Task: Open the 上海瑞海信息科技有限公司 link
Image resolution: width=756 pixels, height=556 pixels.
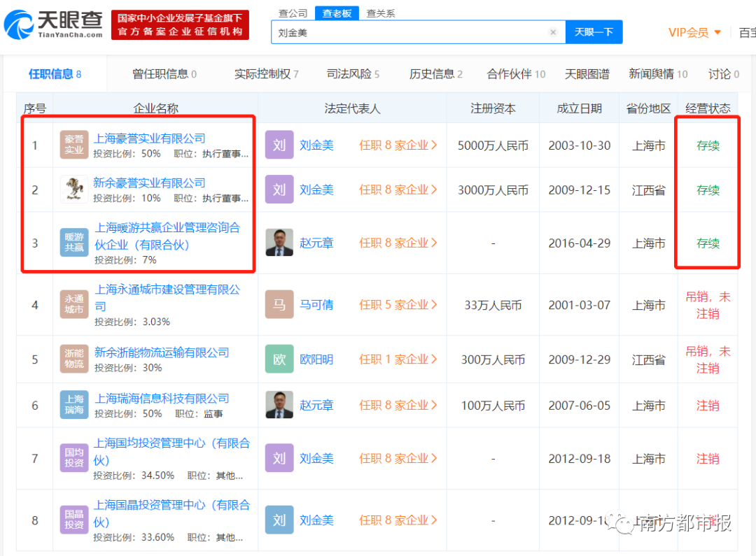Action: pyautogui.click(x=162, y=399)
